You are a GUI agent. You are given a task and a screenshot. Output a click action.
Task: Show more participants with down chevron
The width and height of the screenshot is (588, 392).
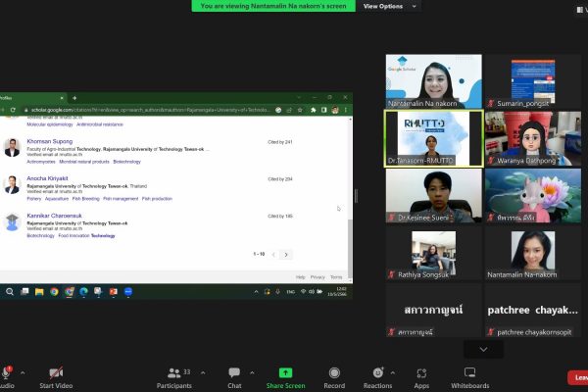[483, 349]
